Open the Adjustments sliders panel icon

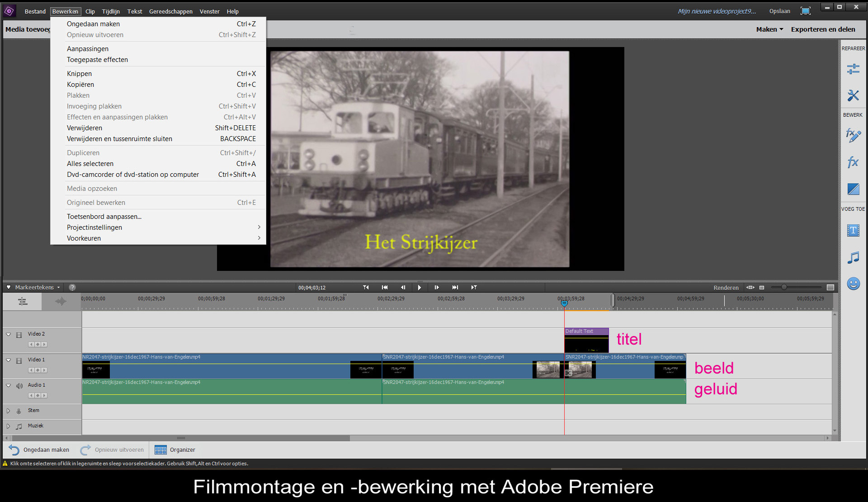853,69
